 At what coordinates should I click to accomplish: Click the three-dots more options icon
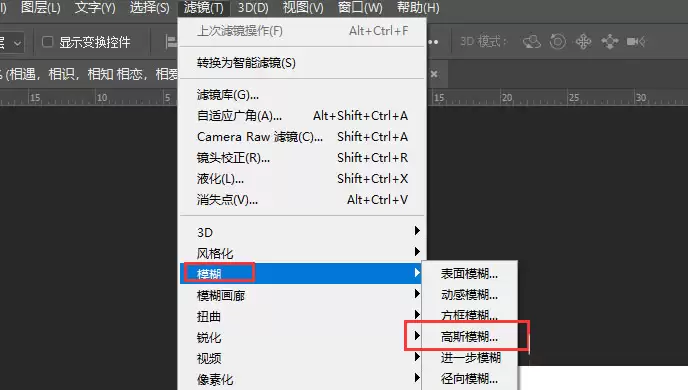[x=433, y=42]
